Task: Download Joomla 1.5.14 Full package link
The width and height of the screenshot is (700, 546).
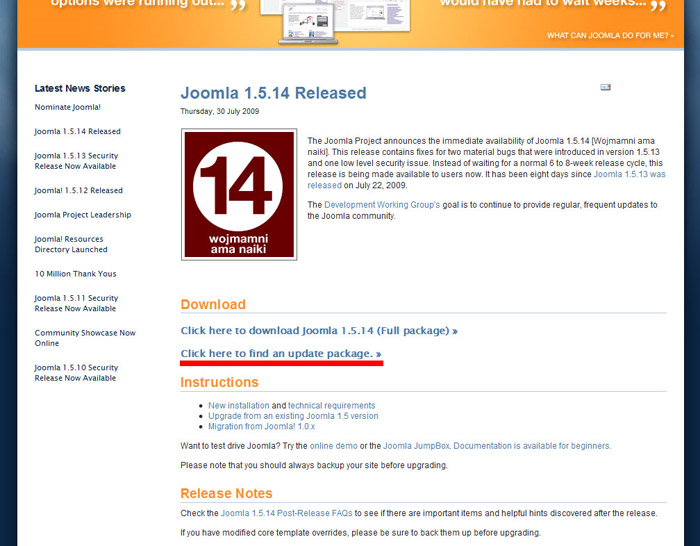Action: pyautogui.click(x=319, y=331)
